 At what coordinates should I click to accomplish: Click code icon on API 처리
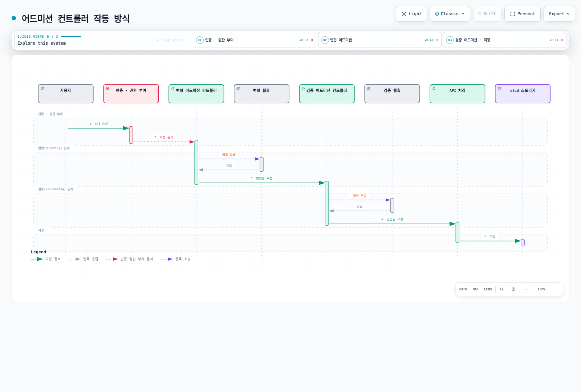click(x=434, y=88)
